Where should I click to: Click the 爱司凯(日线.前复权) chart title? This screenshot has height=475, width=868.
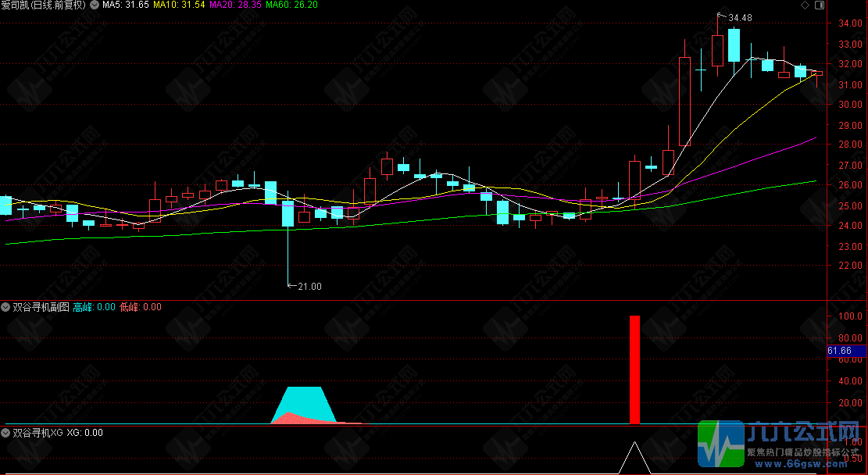click(43, 5)
